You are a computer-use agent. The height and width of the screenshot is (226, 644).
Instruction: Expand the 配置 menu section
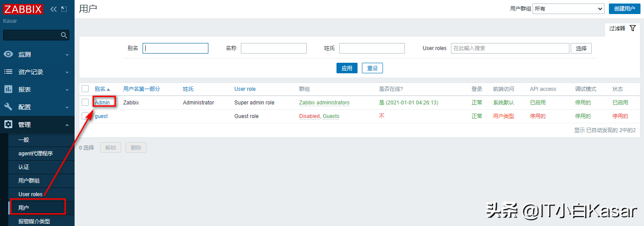point(37,107)
